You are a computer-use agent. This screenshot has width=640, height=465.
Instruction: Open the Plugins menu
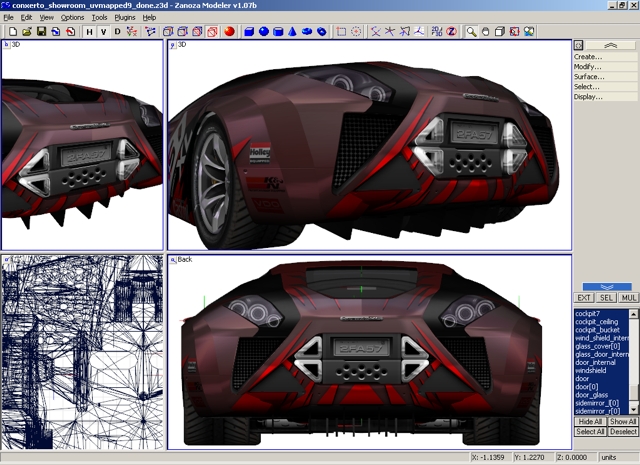pyautogui.click(x=125, y=17)
